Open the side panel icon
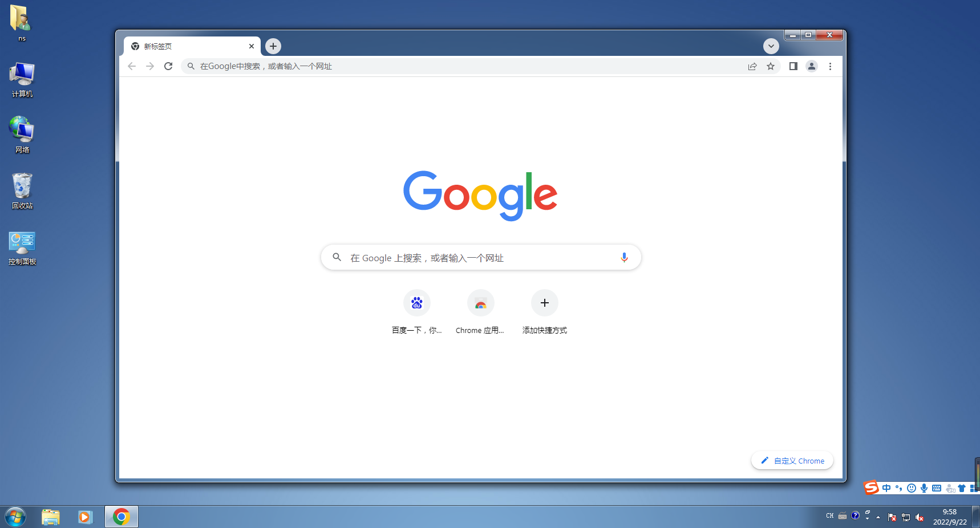The image size is (980, 528). [793, 66]
